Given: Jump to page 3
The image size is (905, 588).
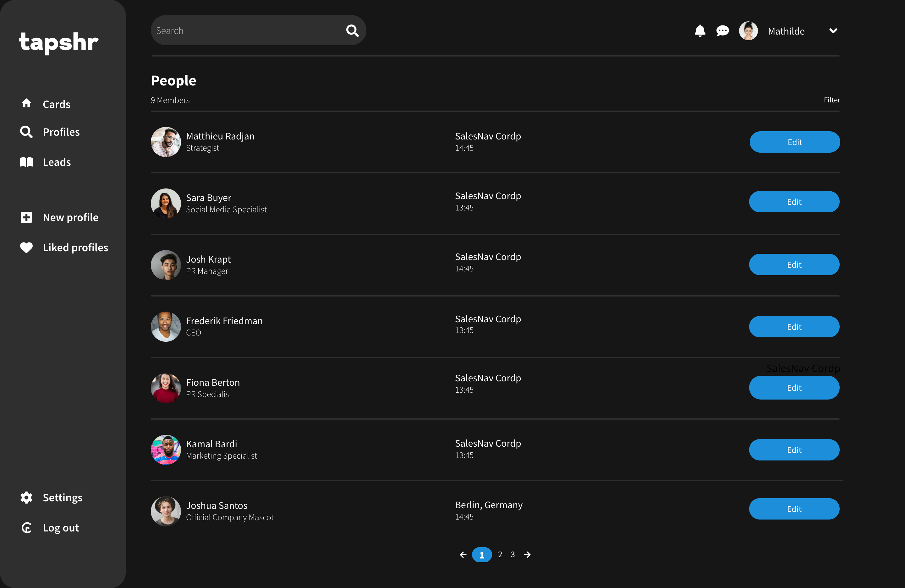Looking at the screenshot, I should pos(513,555).
